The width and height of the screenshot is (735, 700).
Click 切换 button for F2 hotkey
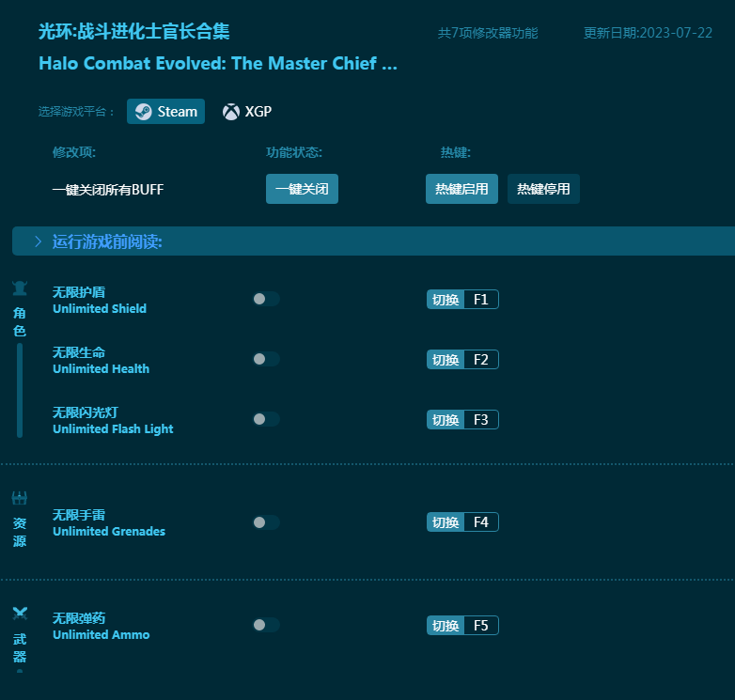click(446, 359)
